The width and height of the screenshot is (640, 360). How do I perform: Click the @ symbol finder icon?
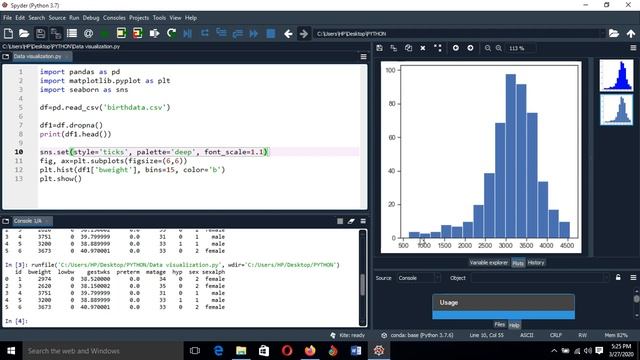(88, 33)
